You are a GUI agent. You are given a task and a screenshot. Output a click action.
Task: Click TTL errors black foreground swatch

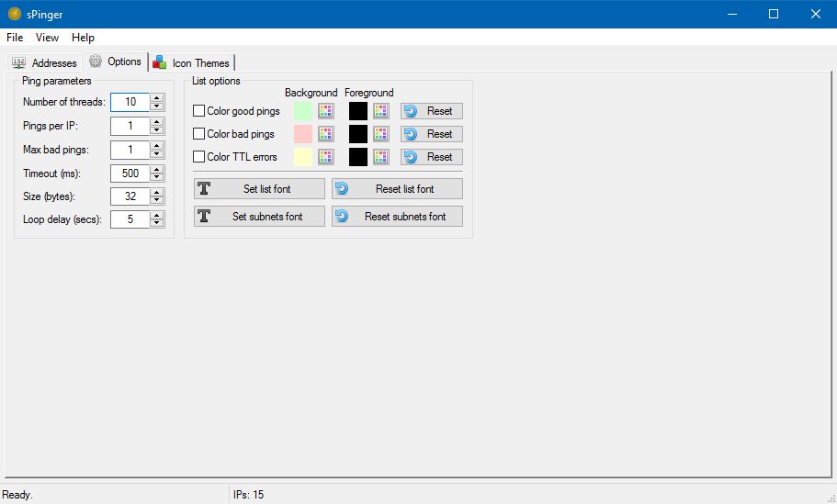(358, 157)
